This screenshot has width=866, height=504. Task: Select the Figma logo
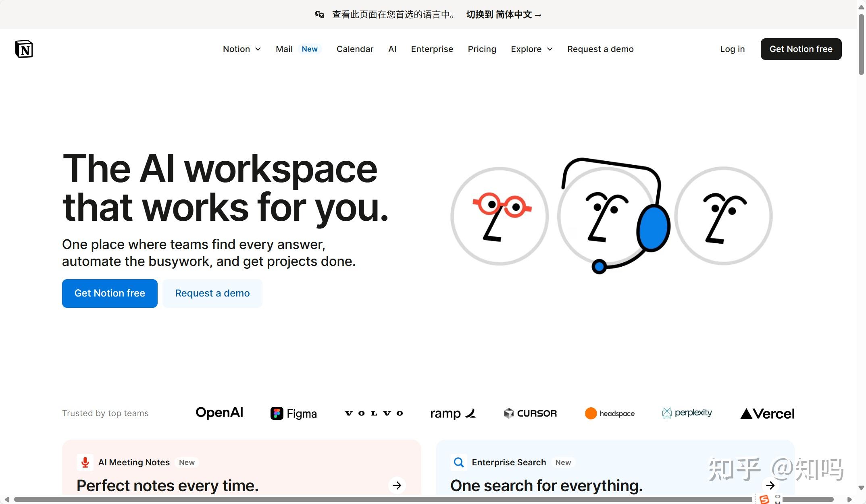click(294, 413)
